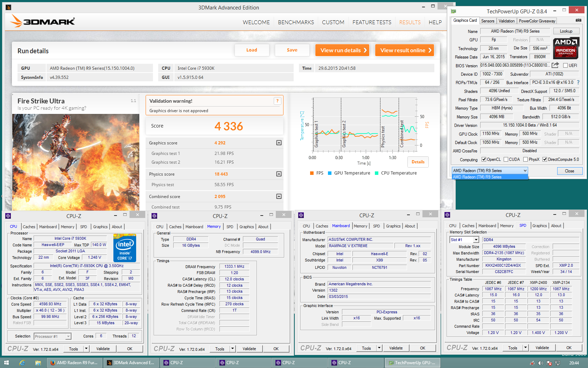588x368 pixels.
Task: Click the 3DMark logo in the header
Action: 43,21
